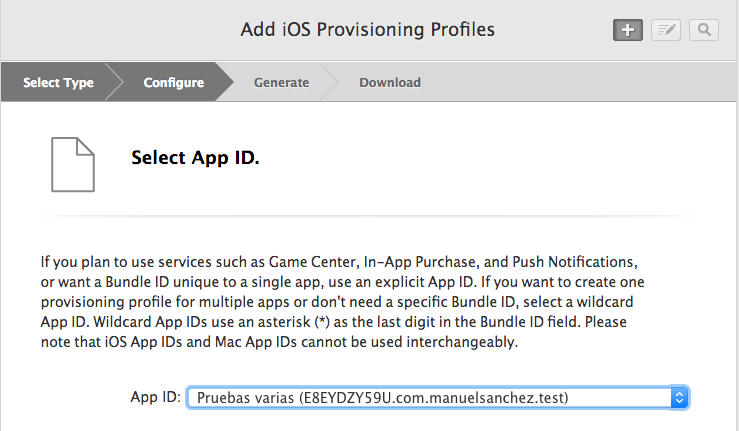Click the up-down arrows on App ID selector

click(x=679, y=398)
